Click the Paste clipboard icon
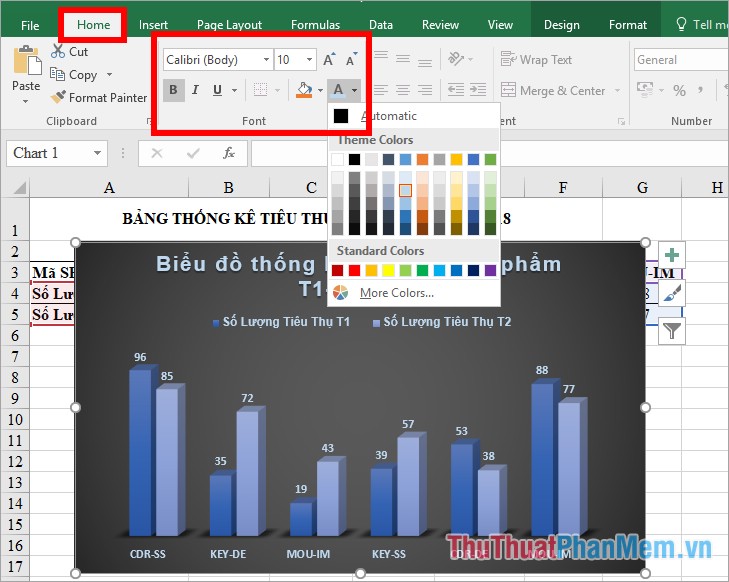The height and width of the screenshot is (582, 729). (x=27, y=60)
